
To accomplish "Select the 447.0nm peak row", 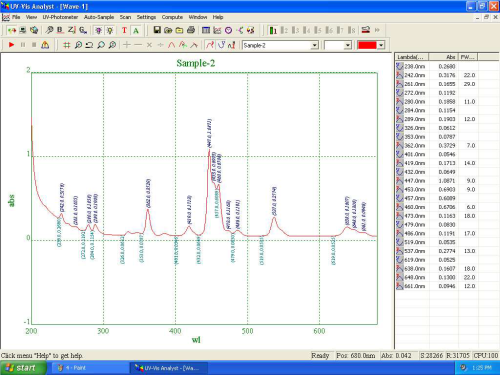I will point(436,181).
